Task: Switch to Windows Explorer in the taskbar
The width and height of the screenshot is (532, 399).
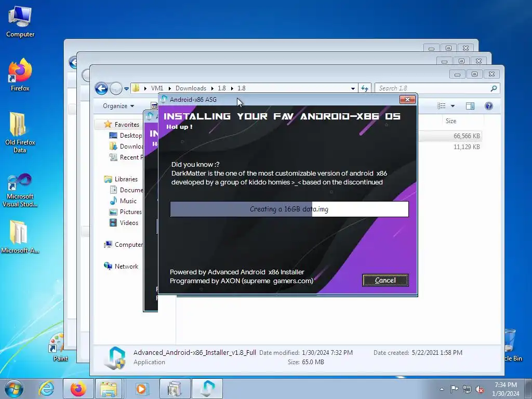Action: (x=109, y=389)
